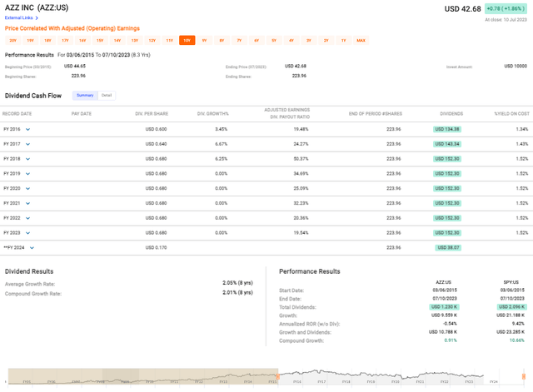Image resolution: width=533 pixels, height=392 pixels.
Task: Switch to the 10Y range tab
Action: pyautogui.click(x=187, y=41)
